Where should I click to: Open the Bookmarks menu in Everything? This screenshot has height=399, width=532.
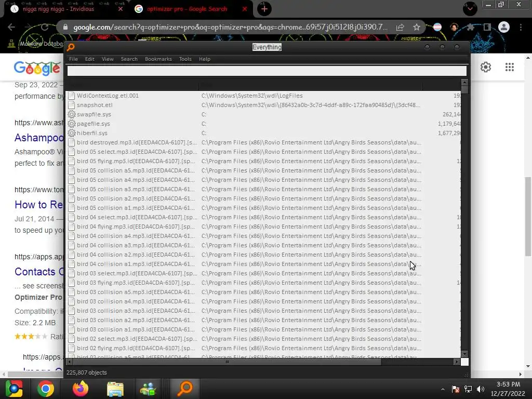[158, 59]
